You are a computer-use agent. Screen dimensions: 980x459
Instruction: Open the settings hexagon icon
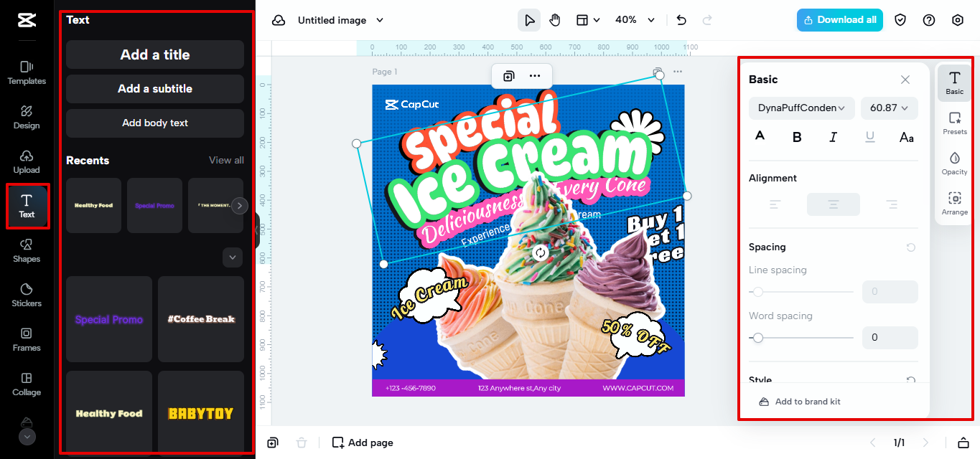[x=958, y=20]
